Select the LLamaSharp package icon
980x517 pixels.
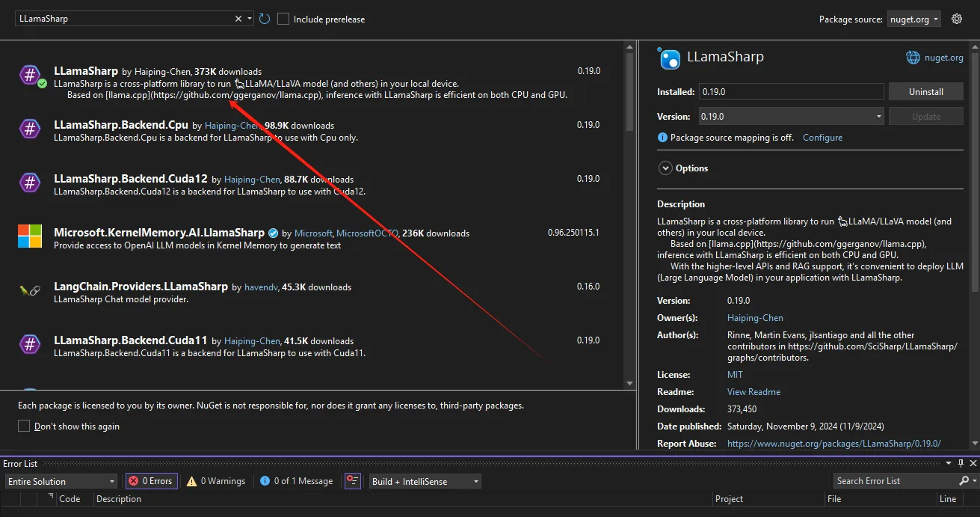(x=30, y=75)
